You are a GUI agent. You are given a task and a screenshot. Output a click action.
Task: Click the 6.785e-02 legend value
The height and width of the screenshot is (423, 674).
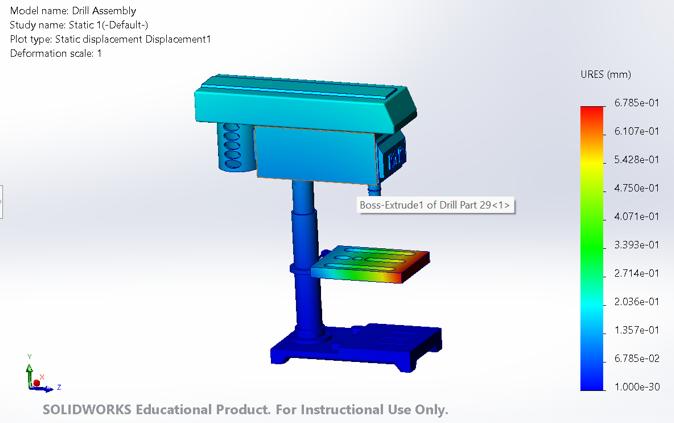point(636,358)
